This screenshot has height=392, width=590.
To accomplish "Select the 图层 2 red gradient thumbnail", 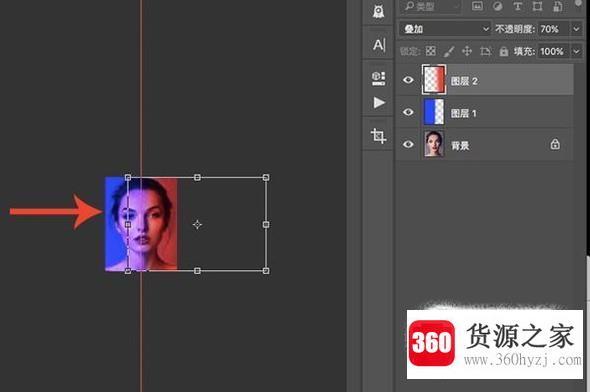I will pyautogui.click(x=434, y=79).
